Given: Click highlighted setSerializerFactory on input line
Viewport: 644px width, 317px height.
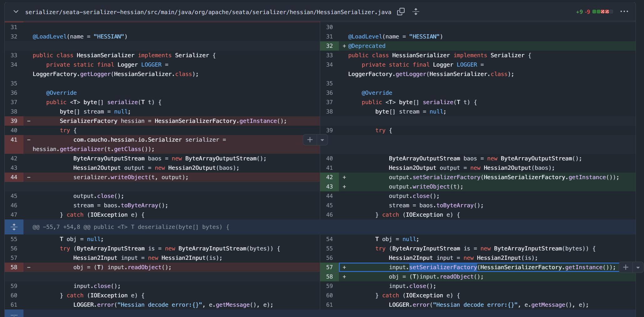Looking at the screenshot, I should pos(443,267).
